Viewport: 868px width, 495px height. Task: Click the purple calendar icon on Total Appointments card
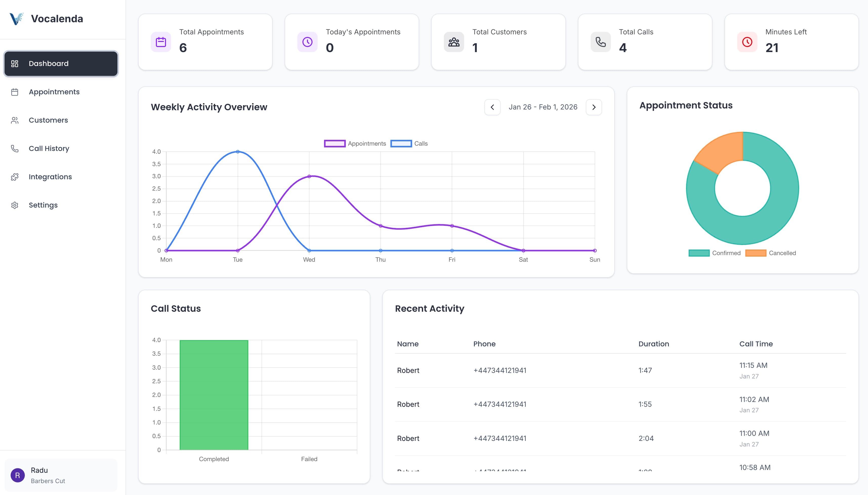click(x=161, y=41)
